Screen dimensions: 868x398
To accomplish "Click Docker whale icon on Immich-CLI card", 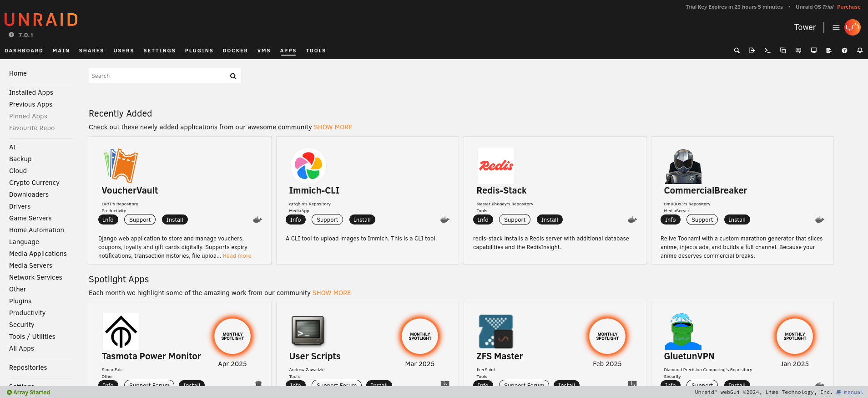I will 445,219.
